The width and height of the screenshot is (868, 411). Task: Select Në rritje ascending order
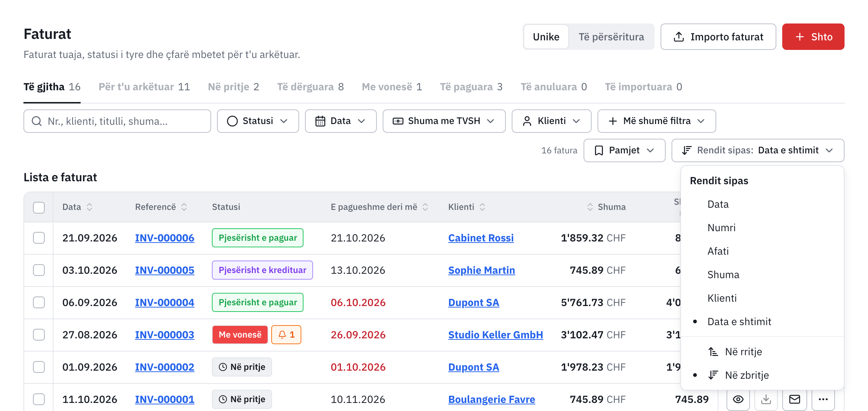pyautogui.click(x=762, y=352)
